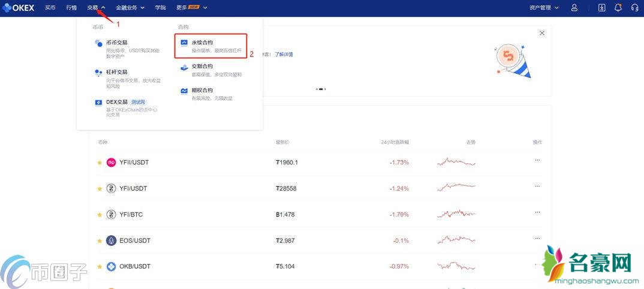Toggle favorite star for YFII/USDT
Screen dimensions: 644x289
click(100, 162)
